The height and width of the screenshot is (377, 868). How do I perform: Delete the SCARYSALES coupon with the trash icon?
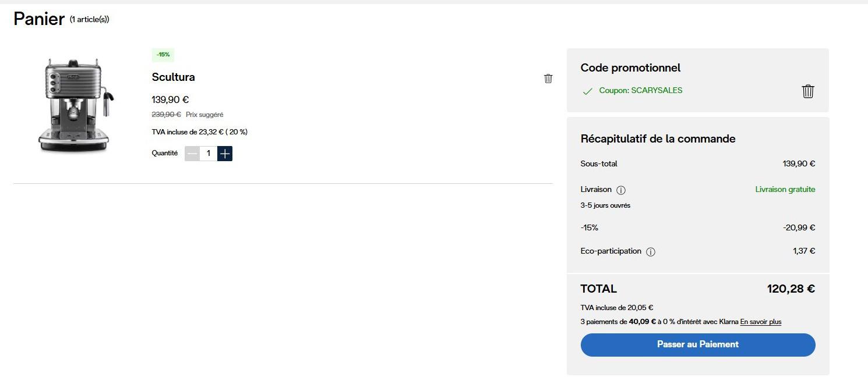click(x=807, y=91)
